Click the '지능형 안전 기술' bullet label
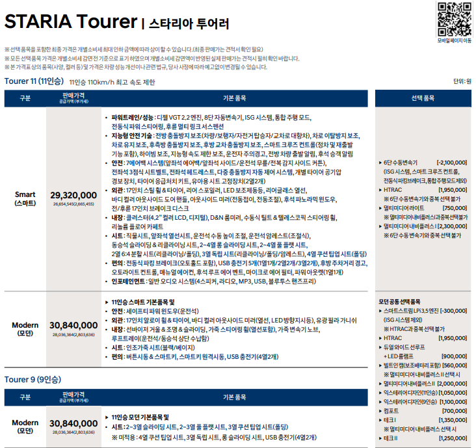This screenshot has width=476, height=448. click(132, 136)
